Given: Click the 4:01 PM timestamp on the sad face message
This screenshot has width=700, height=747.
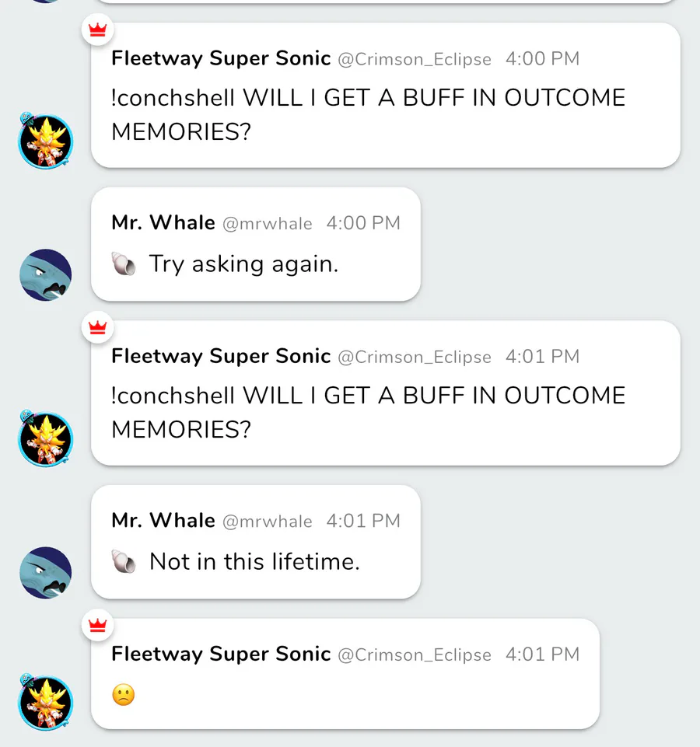Looking at the screenshot, I should pos(542,654).
